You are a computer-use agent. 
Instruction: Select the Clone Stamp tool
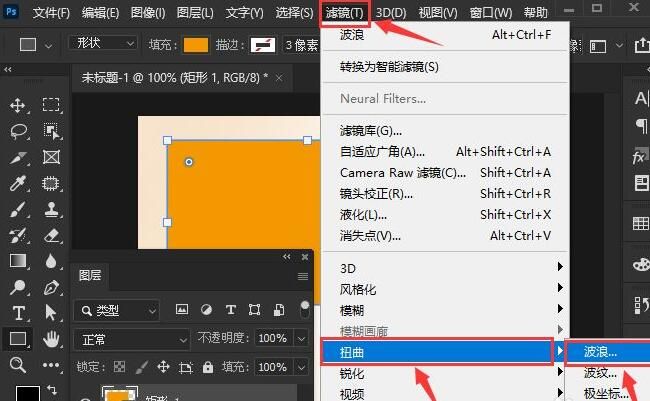pyautogui.click(x=51, y=209)
